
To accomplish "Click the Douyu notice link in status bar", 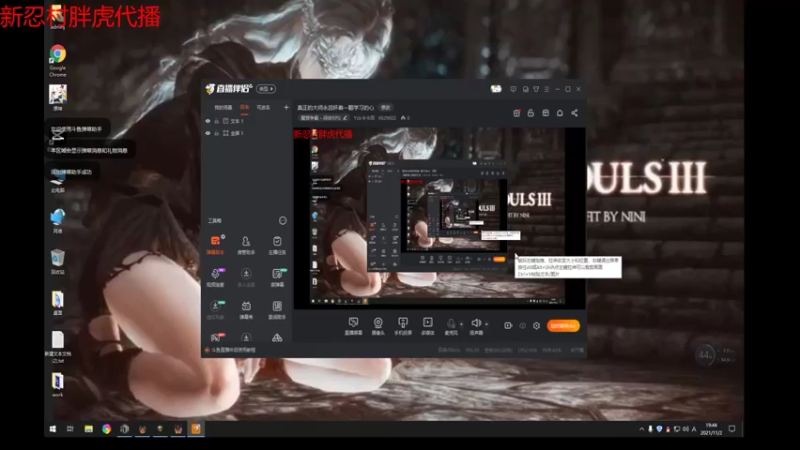I will tap(233, 350).
